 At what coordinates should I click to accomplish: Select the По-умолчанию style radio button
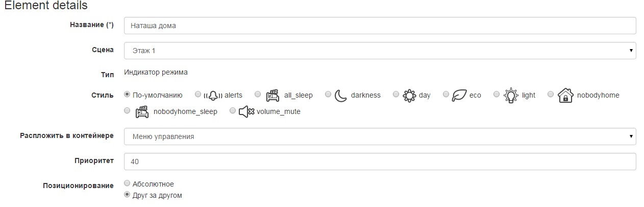pos(127,95)
